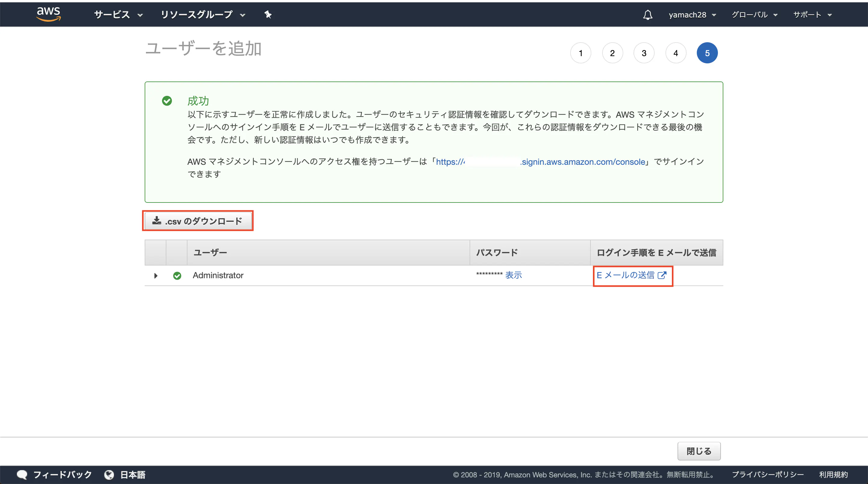Open プライバシーポリシー footer link
This screenshot has width=868, height=484.
(768, 475)
